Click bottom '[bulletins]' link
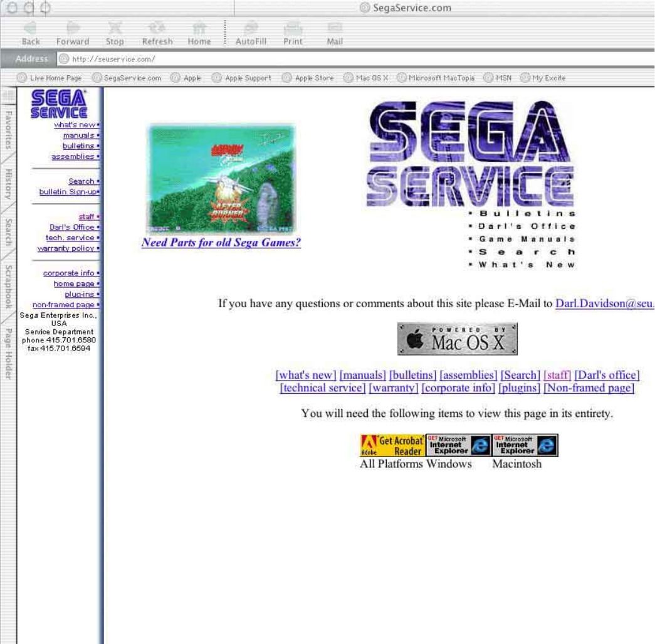655x644 pixels. coord(412,375)
